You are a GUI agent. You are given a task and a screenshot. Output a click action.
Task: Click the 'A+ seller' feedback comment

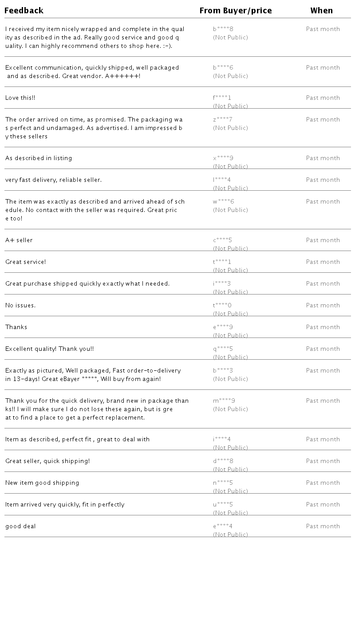coord(19,240)
